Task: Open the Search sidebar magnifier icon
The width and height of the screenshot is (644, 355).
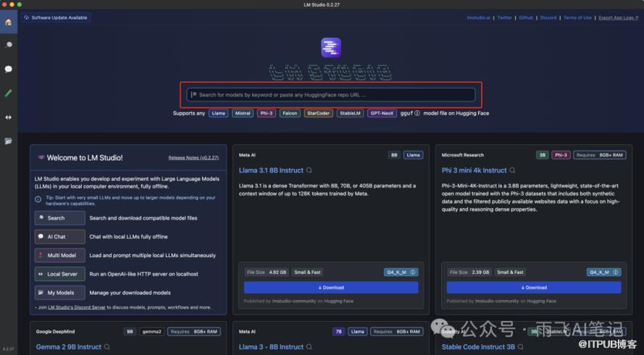Action: pyautogui.click(x=8, y=45)
